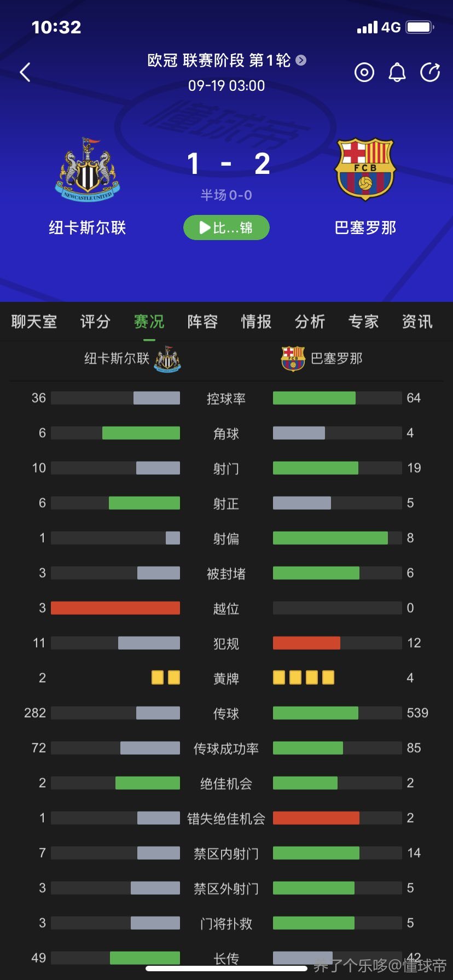This screenshot has height=980, width=453.
Task: Switch to 评分 tab
Action: [95, 322]
